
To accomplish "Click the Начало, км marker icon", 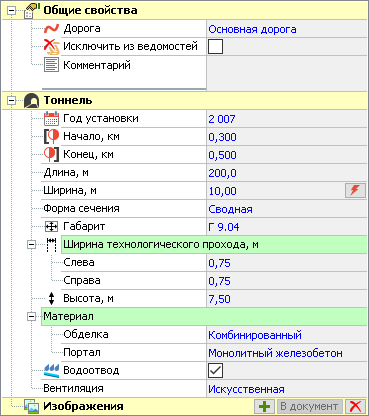I will click(x=51, y=136).
